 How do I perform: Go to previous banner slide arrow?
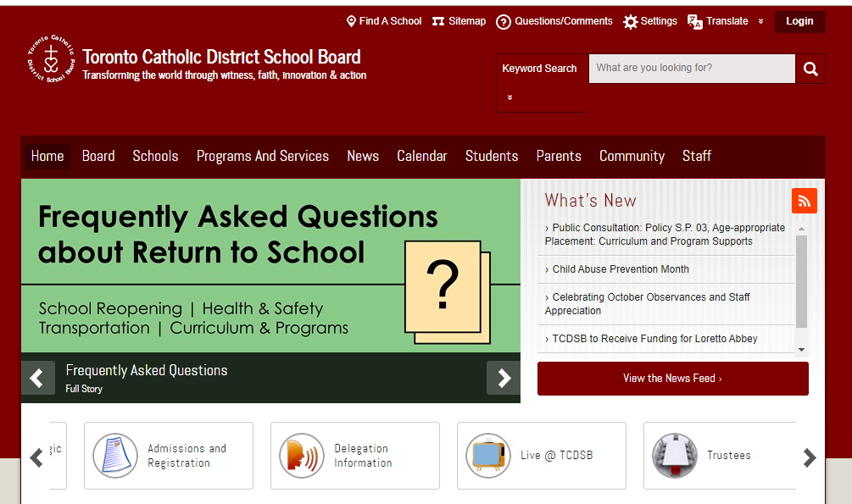click(37, 378)
